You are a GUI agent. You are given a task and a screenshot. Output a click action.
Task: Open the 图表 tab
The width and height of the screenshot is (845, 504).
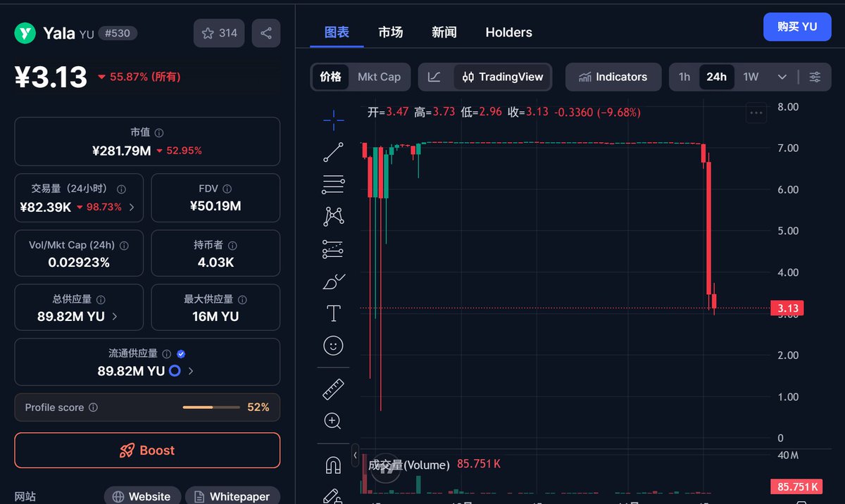pos(337,32)
